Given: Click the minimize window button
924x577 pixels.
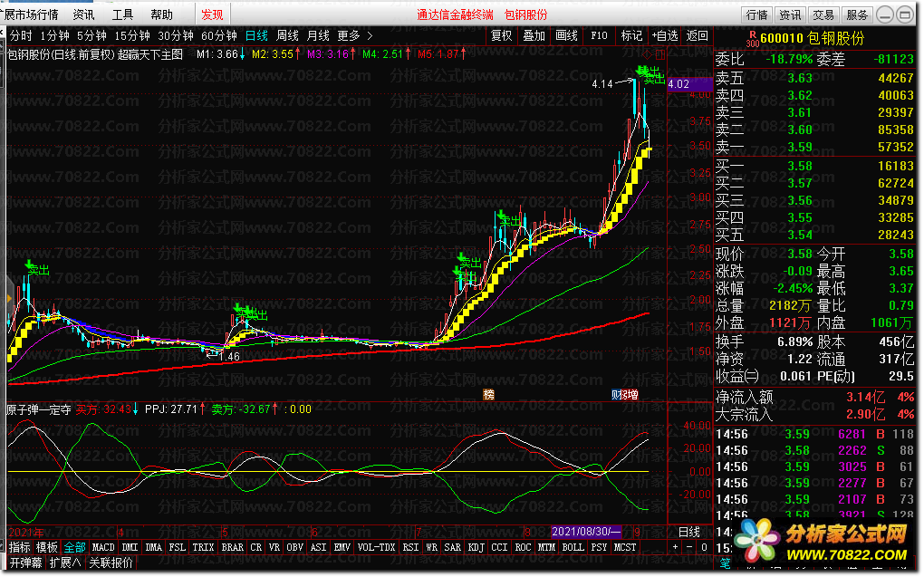Looking at the screenshot, I should (x=884, y=14).
